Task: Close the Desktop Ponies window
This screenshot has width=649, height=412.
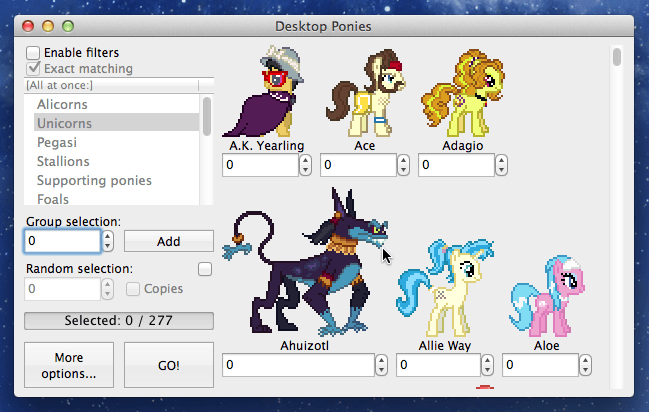Action: pyautogui.click(x=28, y=27)
